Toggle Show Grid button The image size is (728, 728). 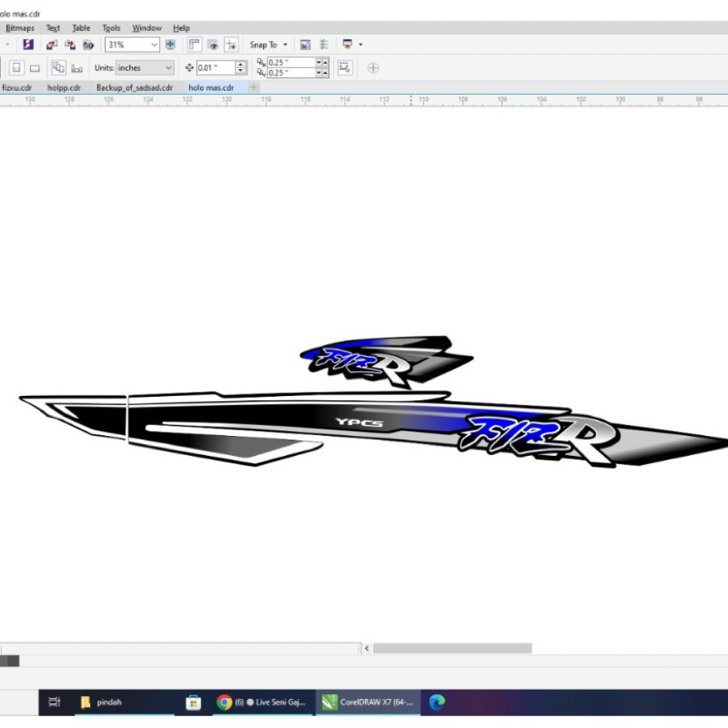pos(213,45)
